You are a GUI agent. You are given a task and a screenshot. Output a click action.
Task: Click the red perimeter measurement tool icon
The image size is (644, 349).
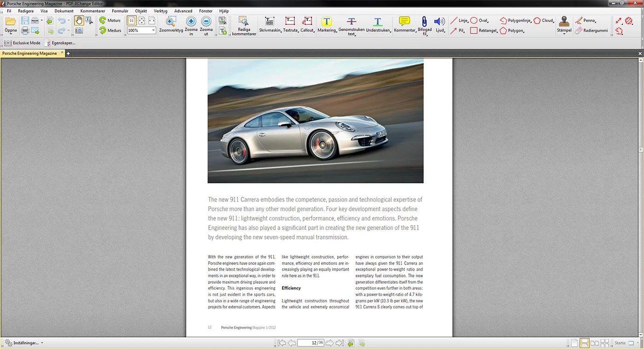tap(619, 31)
